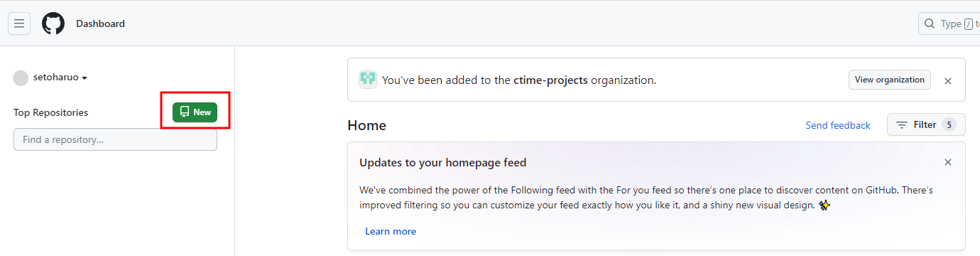This screenshot has height=256, width=980.
Task: Focus the Find a repository field
Action: click(115, 139)
